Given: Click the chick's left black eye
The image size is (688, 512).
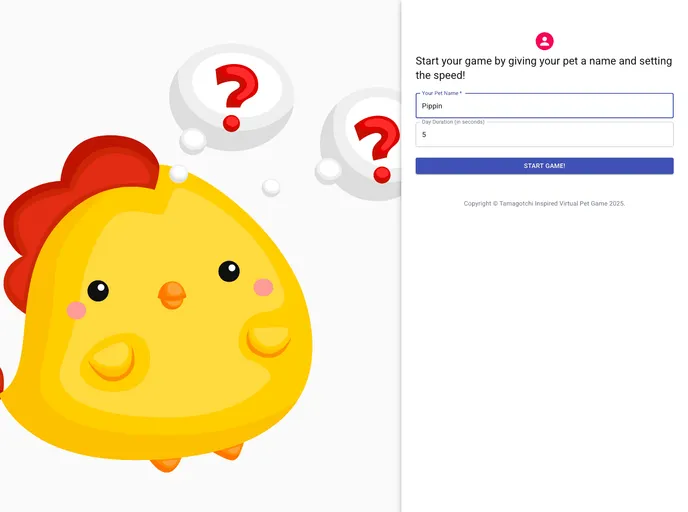Looking at the screenshot, I should (98, 290).
